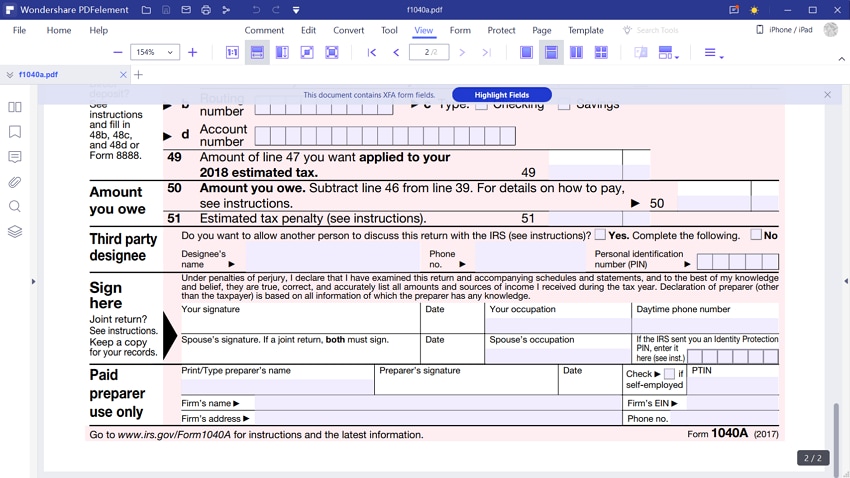This screenshot has width=850, height=478.
Task: Open page thumbnails panel
Action: tap(15, 107)
